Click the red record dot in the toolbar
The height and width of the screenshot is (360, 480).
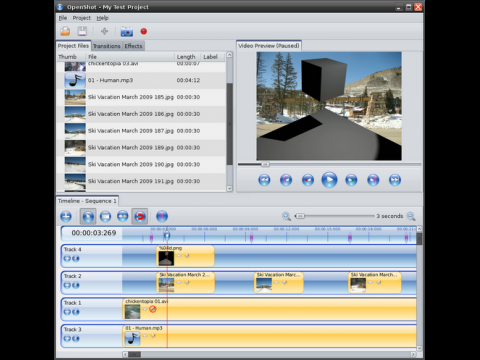[144, 31]
